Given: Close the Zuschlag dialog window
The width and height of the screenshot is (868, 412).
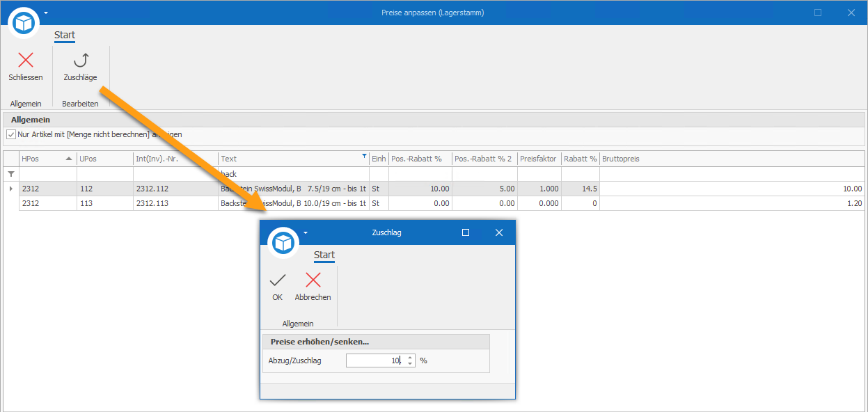Looking at the screenshot, I should tap(498, 232).
